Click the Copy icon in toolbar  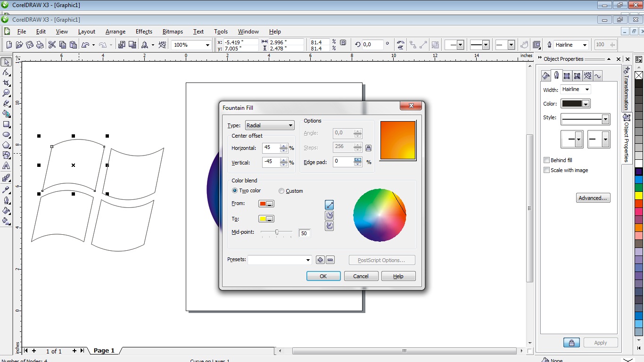coord(62,45)
